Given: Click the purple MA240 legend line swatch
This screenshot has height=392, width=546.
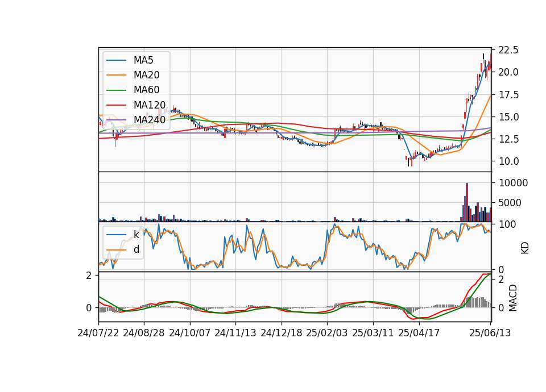Looking at the screenshot, I should click(116, 120).
